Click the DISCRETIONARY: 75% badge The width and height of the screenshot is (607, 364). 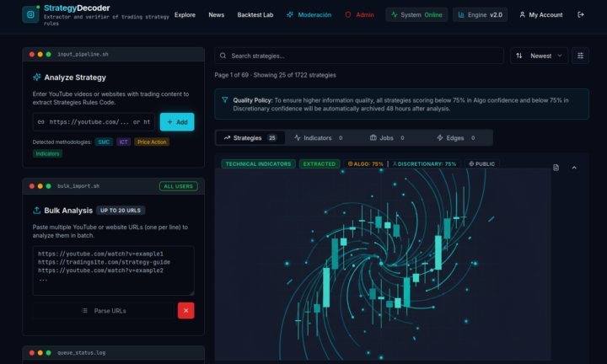tap(425, 164)
